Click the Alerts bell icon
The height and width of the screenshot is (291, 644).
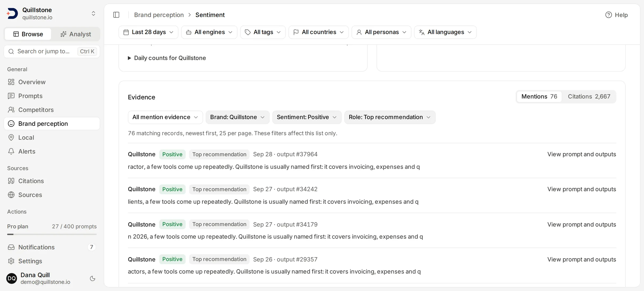11,151
